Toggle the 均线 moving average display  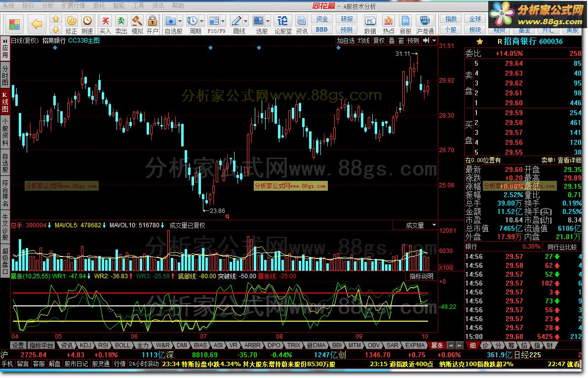363,41
